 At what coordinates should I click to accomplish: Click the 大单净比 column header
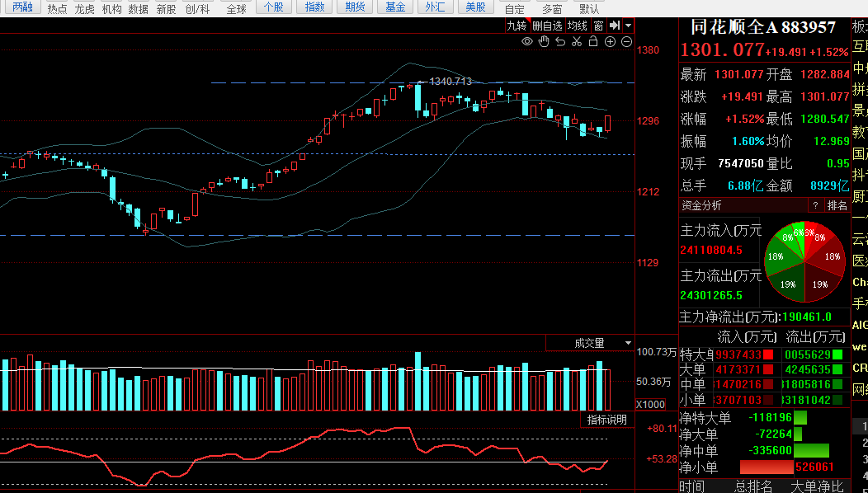click(817, 486)
